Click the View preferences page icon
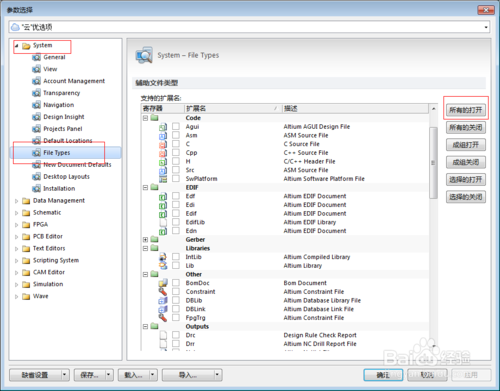 tap(36, 69)
